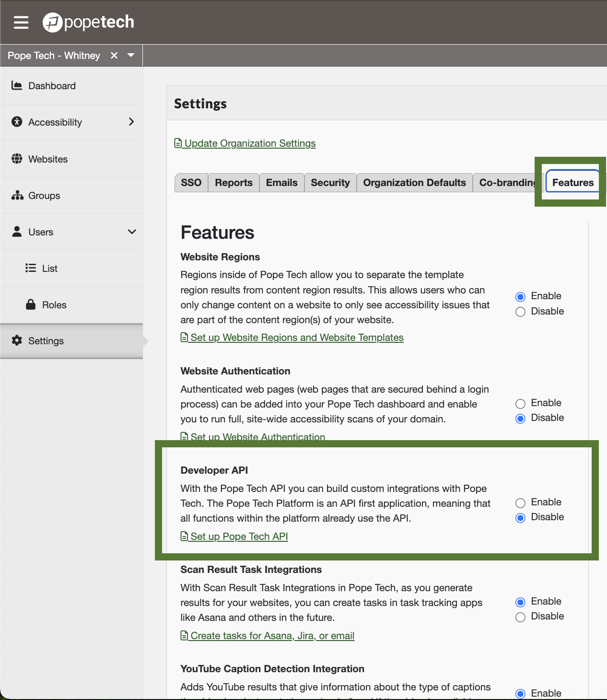Select Enable for Website Authentication
This screenshot has width=607, height=700.
[x=520, y=403]
